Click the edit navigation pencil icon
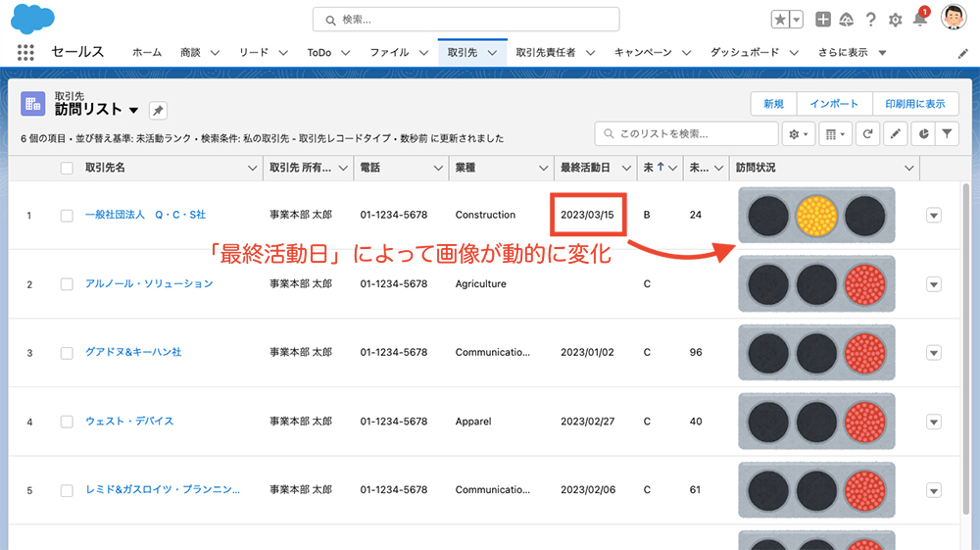This screenshot has width=980, height=550. click(x=962, y=54)
